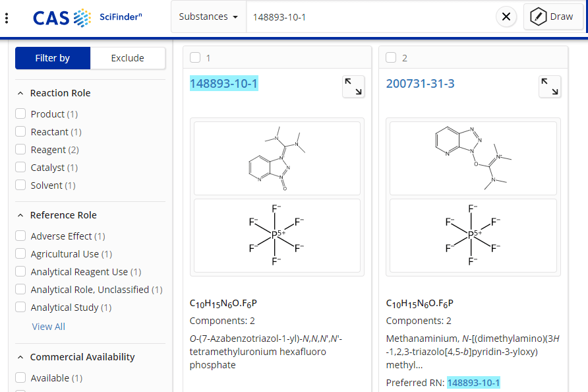Select the Filter by tab
Viewport: 588px width, 392px height.
(x=53, y=58)
